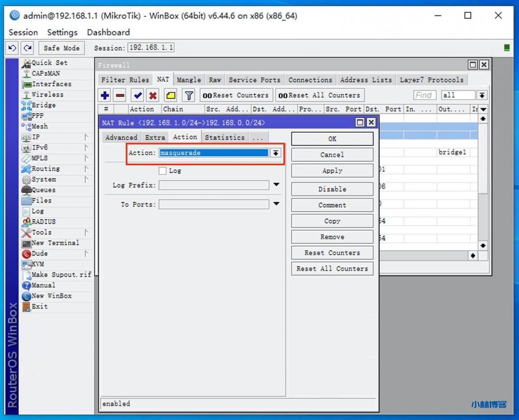Click the redo arrow icon

tap(28, 48)
